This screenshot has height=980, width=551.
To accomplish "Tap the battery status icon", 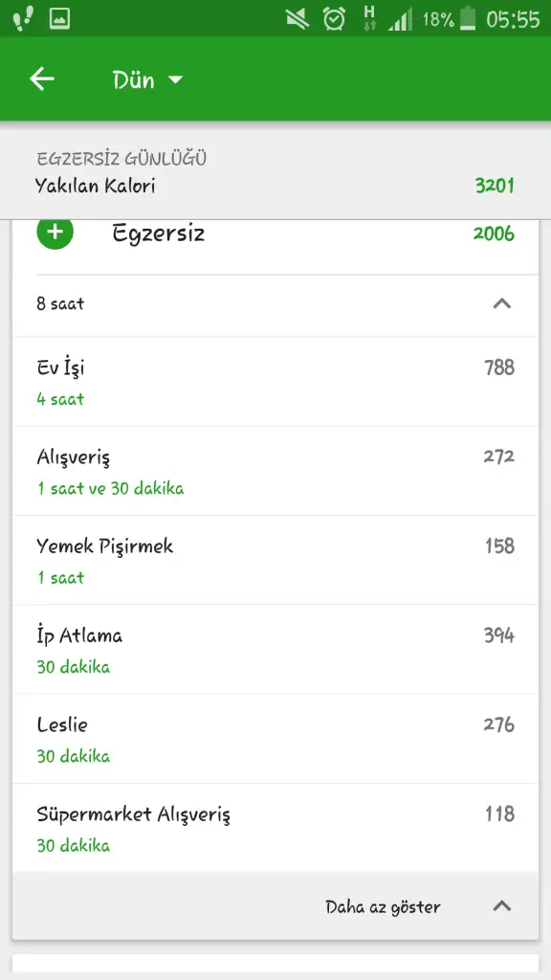I will coord(467,19).
